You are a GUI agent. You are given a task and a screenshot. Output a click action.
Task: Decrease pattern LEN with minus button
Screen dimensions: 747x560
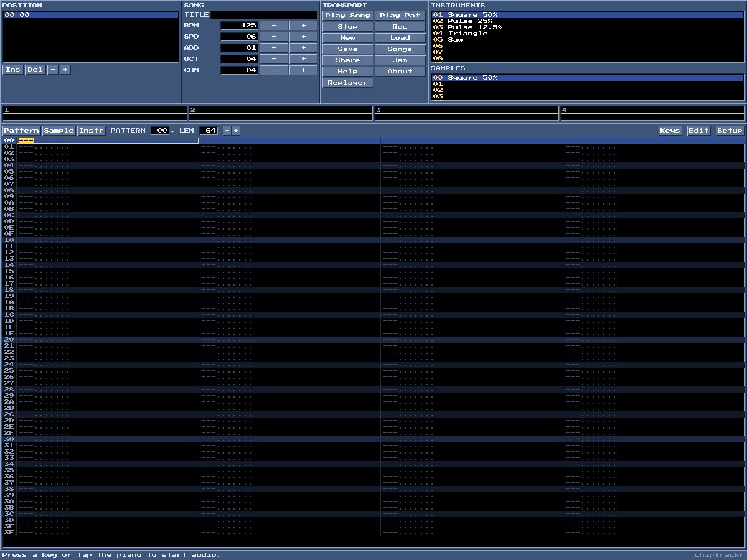227,131
